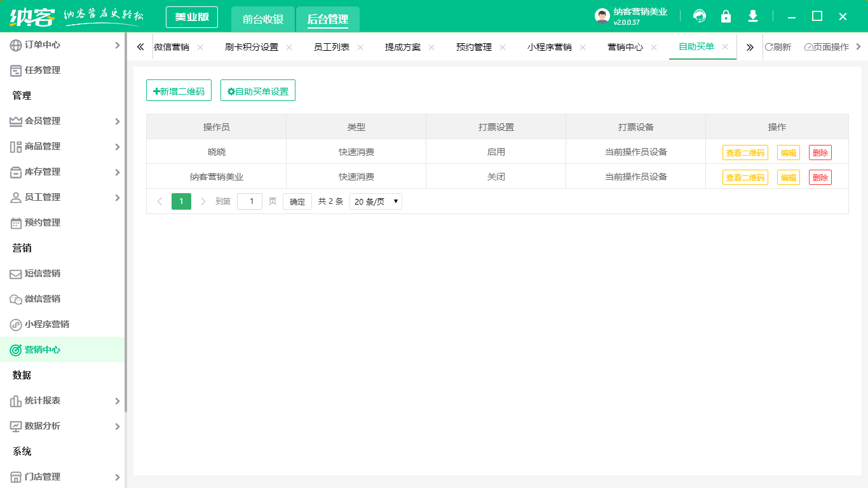Click the 新增二维码 button
The width and height of the screenshot is (868, 488).
(x=179, y=90)
